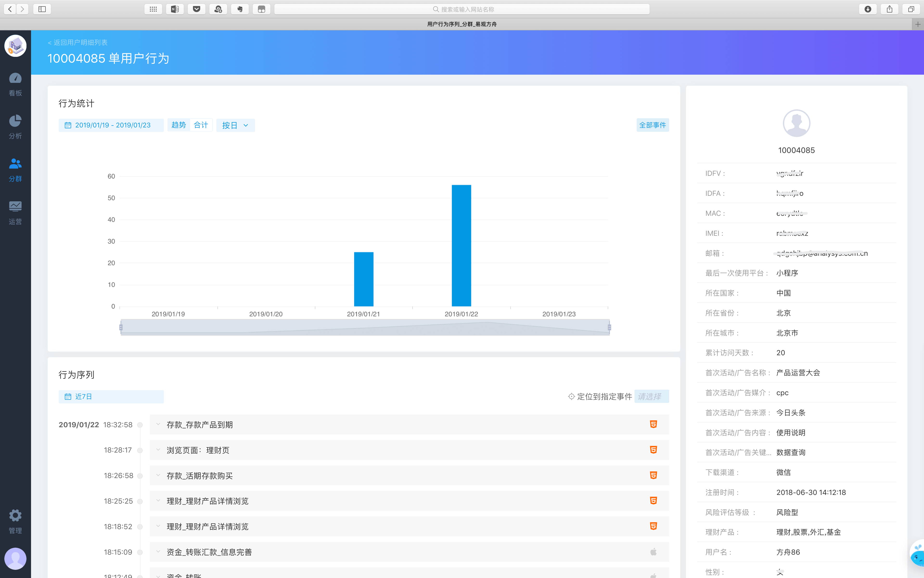Expand the 浏览页面：理财页 event row
The image size is (924, 578).
pos(158,450)
